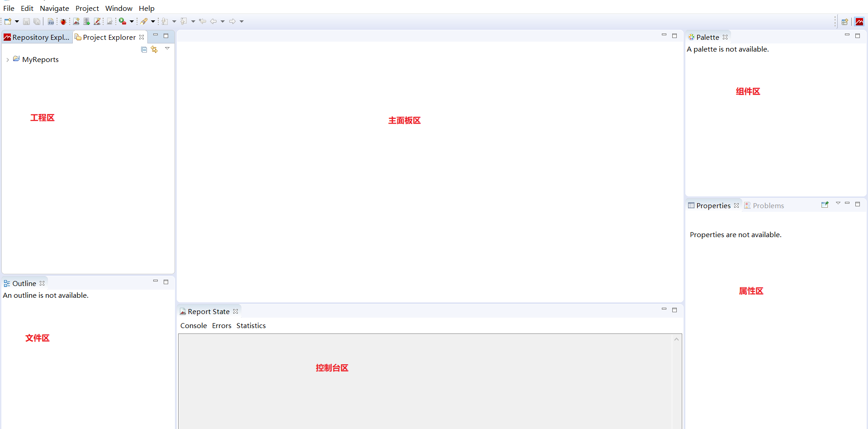Screen dimensions: 868x429
Task: Click the 'Properties are not available.' text
Action: pyautogui.click(x=736, y=234)
